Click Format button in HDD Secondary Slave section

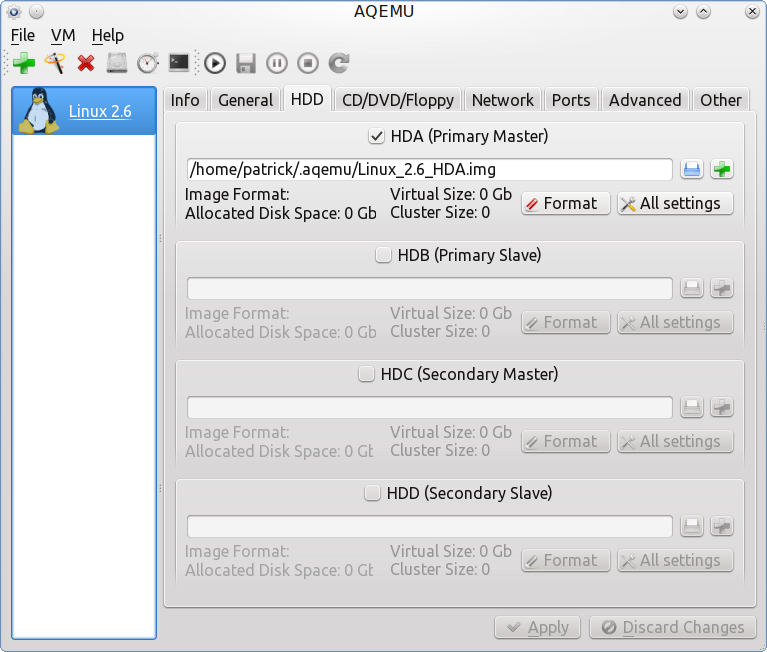tap(566, 560)
